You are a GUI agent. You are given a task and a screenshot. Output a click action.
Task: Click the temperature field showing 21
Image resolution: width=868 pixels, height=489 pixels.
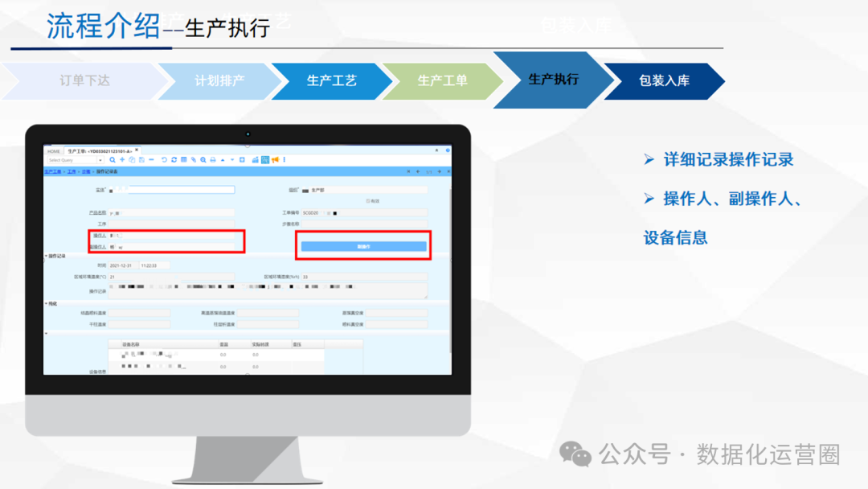(x=172, y=277)
